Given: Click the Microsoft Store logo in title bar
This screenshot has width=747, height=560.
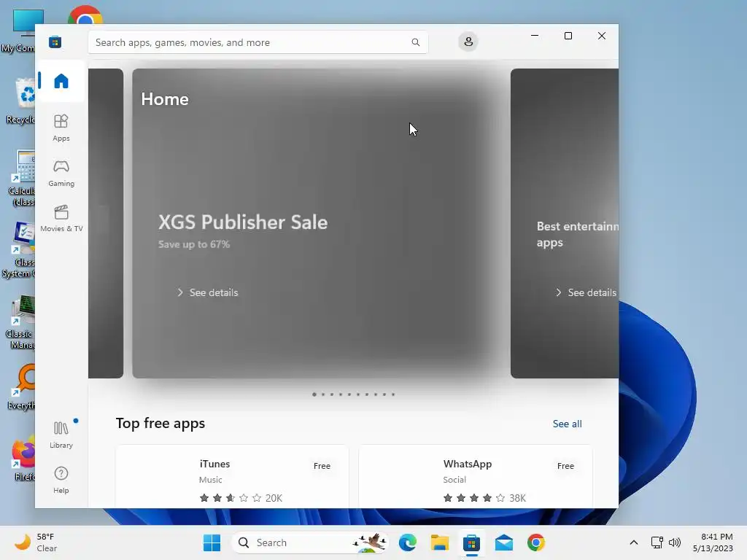Looking at the screenshot, I should [x=55, y=42].
